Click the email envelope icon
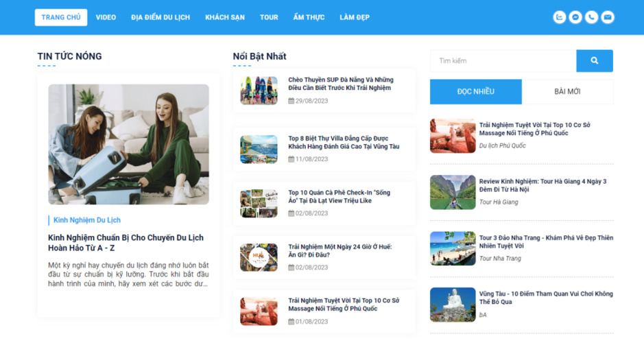The height and width of the screenshot is (343, 644). click(x=608, y=18)
